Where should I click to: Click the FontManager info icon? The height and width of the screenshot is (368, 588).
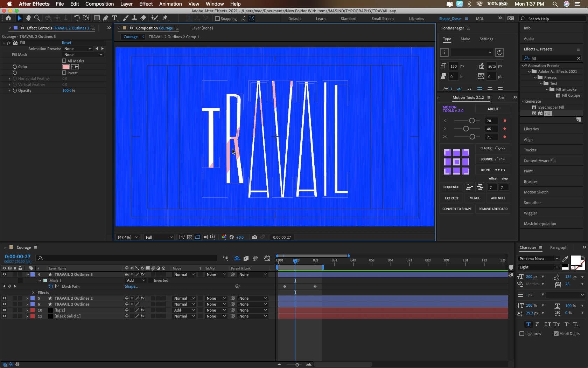[x=444, y=53]
